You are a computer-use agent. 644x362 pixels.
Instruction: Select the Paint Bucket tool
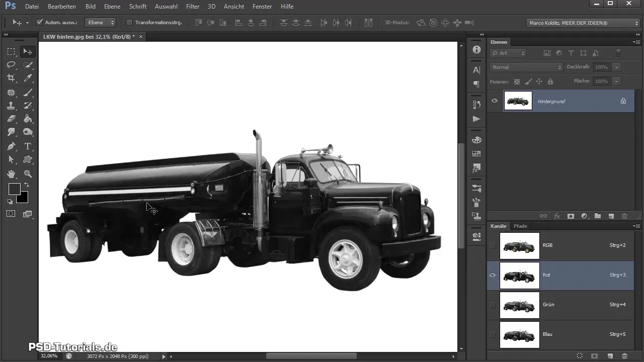(x=28, y=119)
